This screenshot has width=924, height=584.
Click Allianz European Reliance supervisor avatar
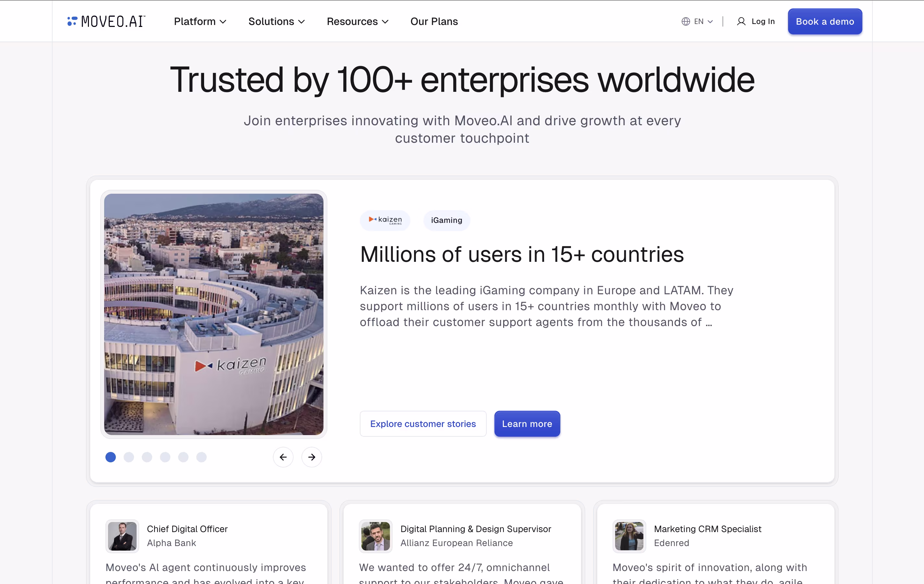pyautogui.click(x=376, y=536)
